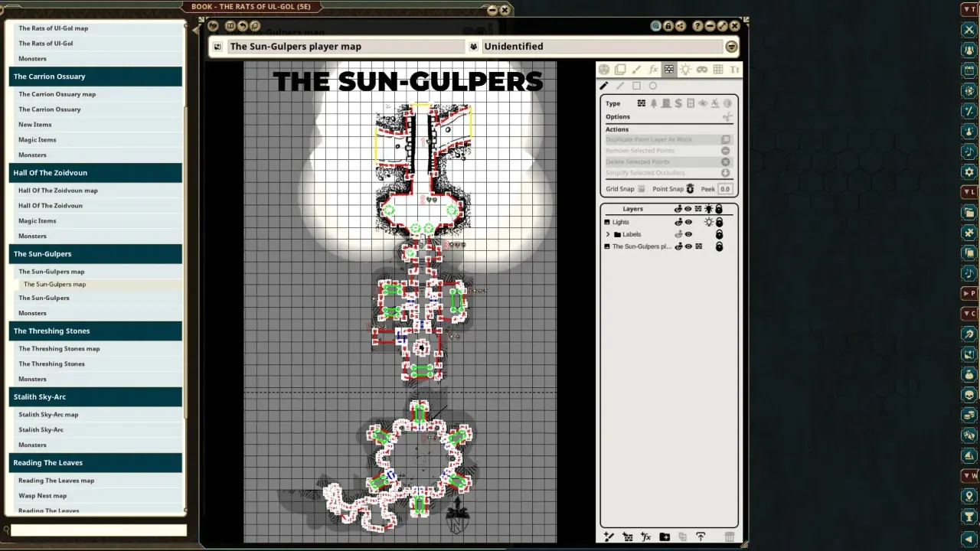
Task: Collapse the Threshing Stones section header
Action: 96,331
